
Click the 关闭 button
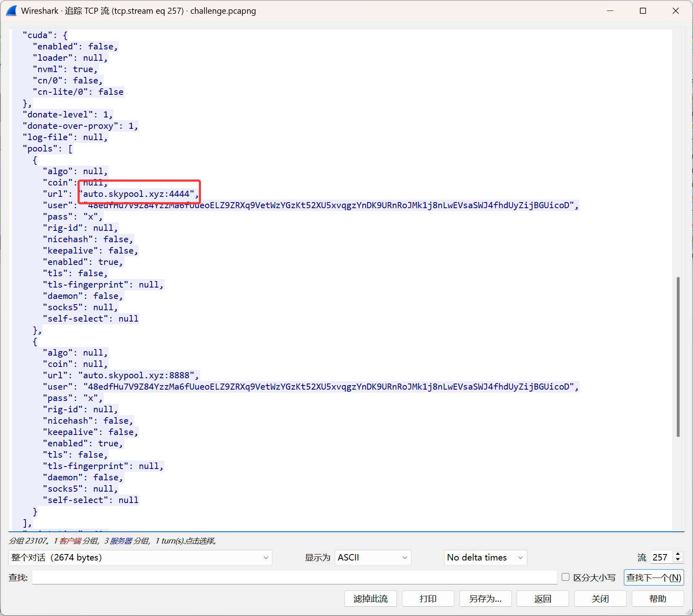[x=600, y=599]
